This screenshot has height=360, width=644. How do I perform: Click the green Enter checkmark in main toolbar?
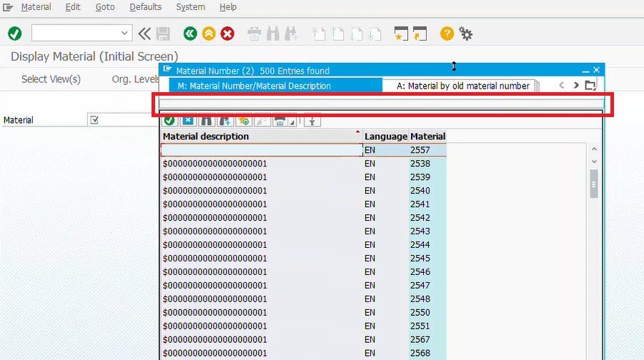pyautogui.click(x=15, y=34)
